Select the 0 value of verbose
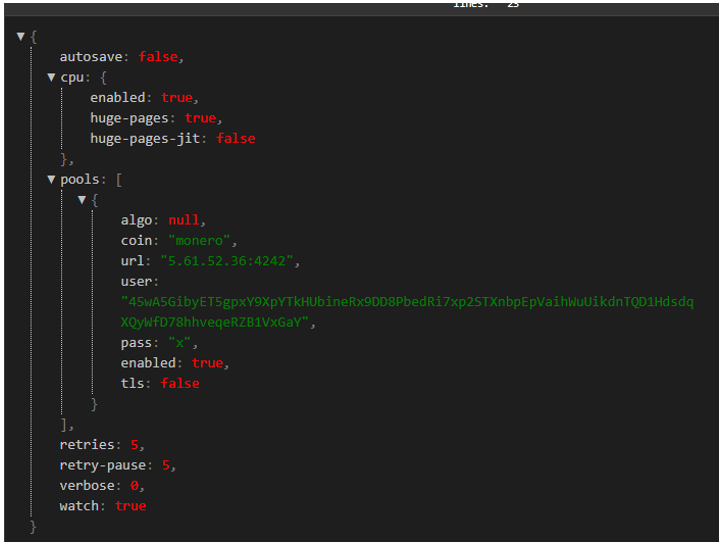The image size is (722, 545). pos(134,486)
